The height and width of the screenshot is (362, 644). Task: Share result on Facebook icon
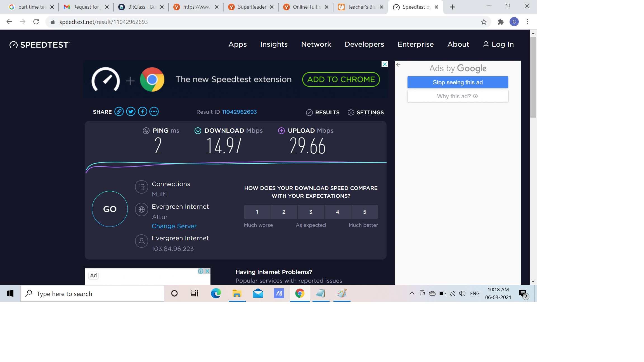(x=143, y=112)
